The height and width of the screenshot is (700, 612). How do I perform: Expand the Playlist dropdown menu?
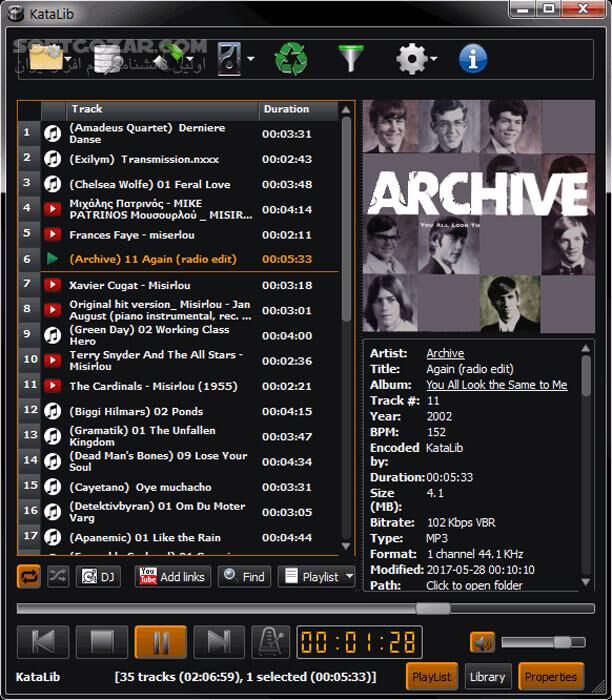point(349,576)
